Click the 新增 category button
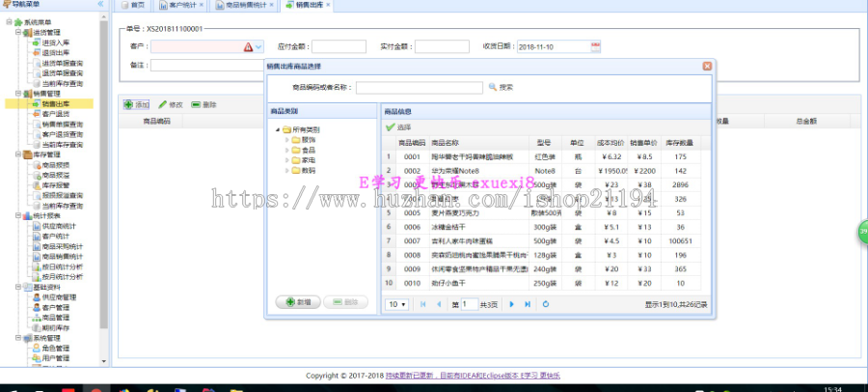The image size is (868, 392). 298,302
